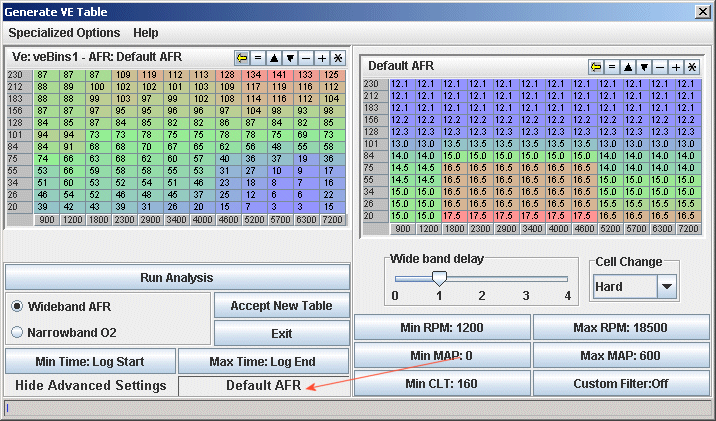Click the Accept New Table button
Image resolution: width=716 pixels, height=421 pixels.
(x=281, y=306)
